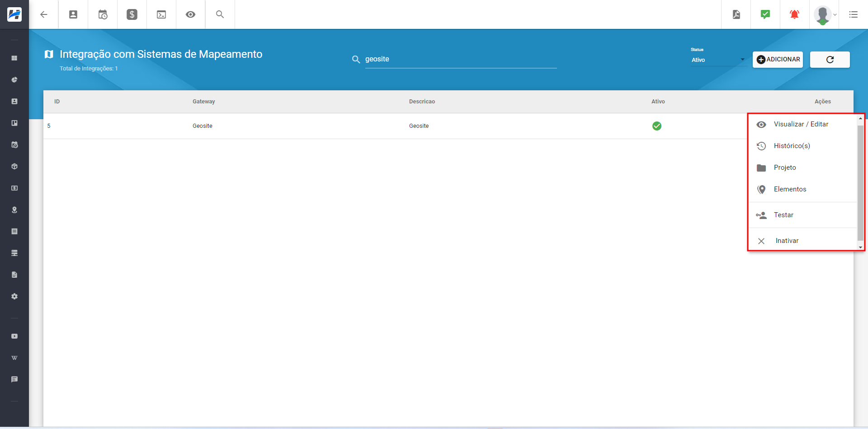Select Visualizar / Editar from the menu

pos(803,124)
